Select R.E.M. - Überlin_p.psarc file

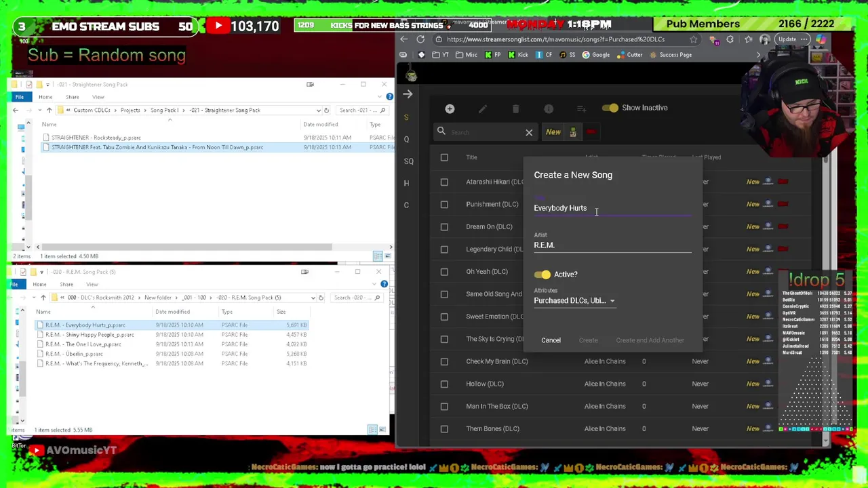74,354
